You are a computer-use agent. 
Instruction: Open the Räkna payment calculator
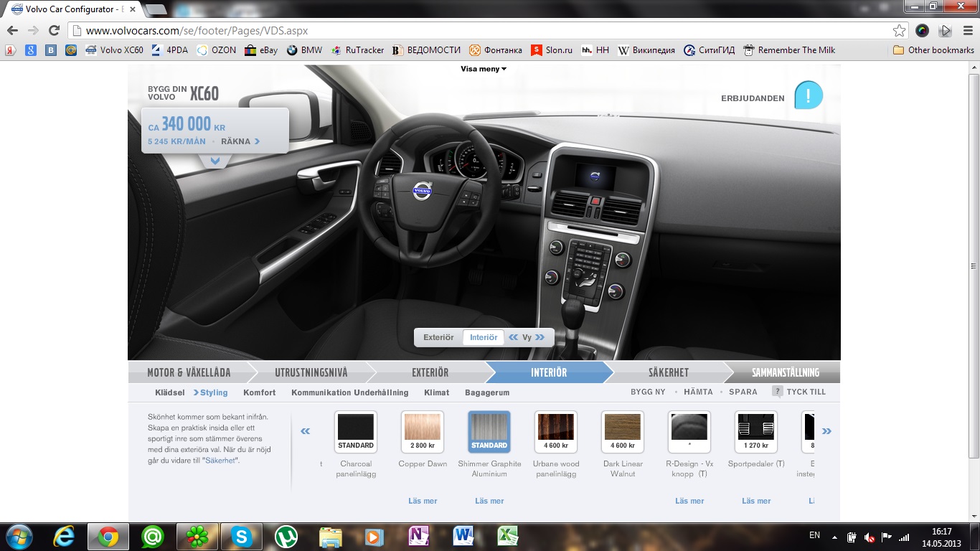click(240, 141)
